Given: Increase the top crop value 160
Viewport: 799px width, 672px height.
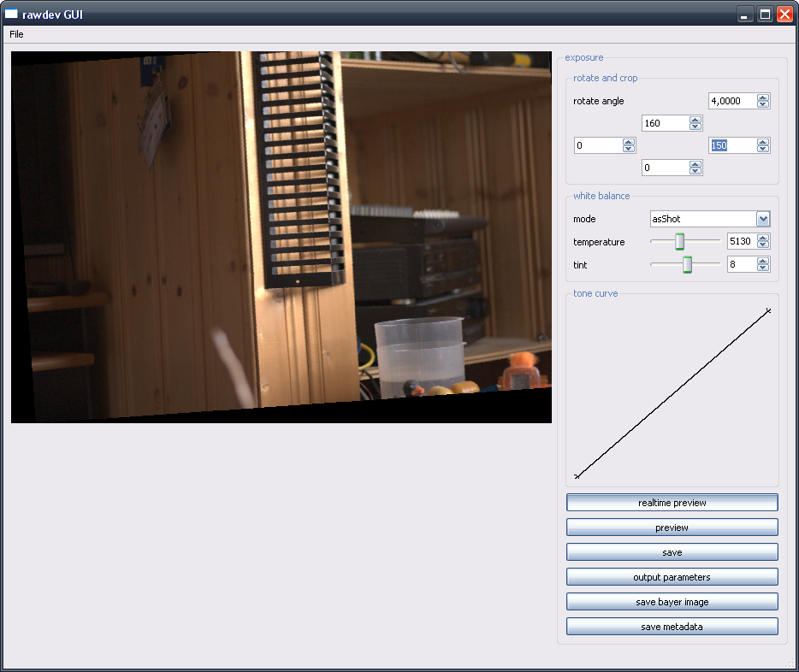Looking at the screenshot, I should click(x=695, y=120).
